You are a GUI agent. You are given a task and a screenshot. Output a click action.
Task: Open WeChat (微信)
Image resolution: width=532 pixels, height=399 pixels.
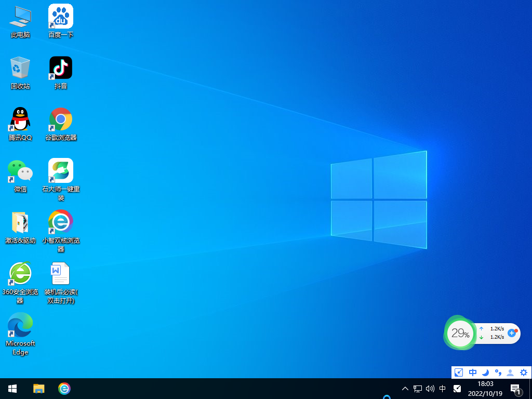[20, 171]
